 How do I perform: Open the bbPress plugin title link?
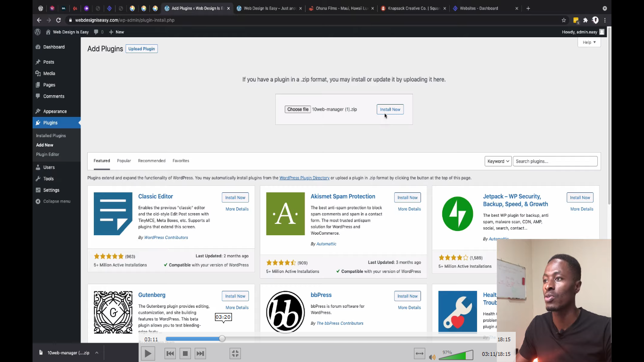(321, 295)
